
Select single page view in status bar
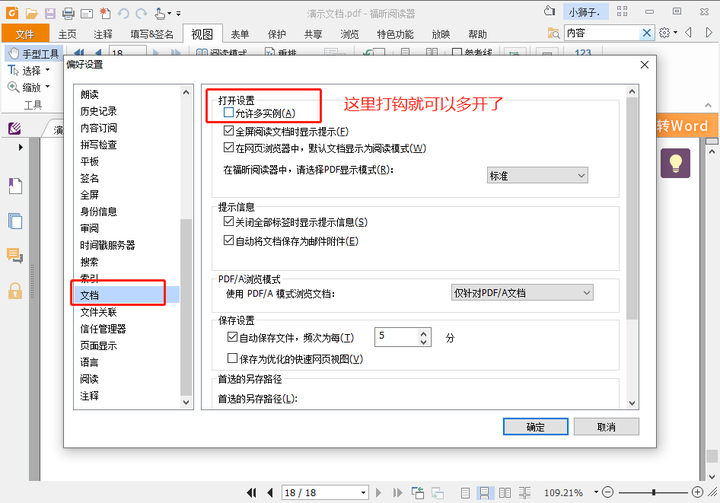(x=465, y=493)
